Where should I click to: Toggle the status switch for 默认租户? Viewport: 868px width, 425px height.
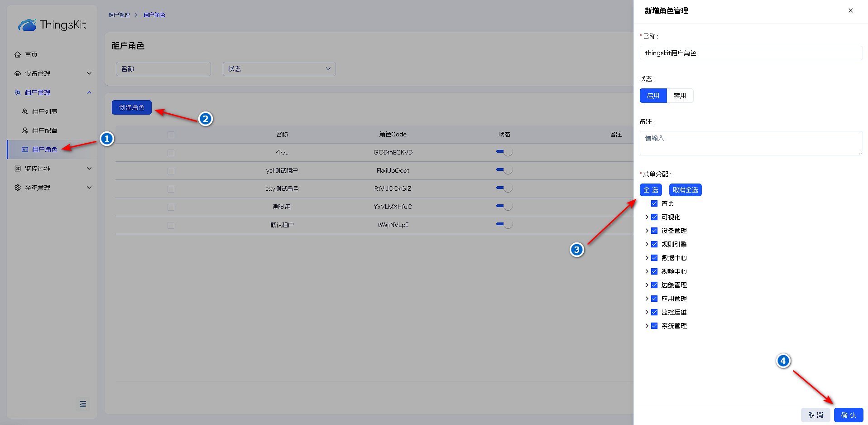504,225
